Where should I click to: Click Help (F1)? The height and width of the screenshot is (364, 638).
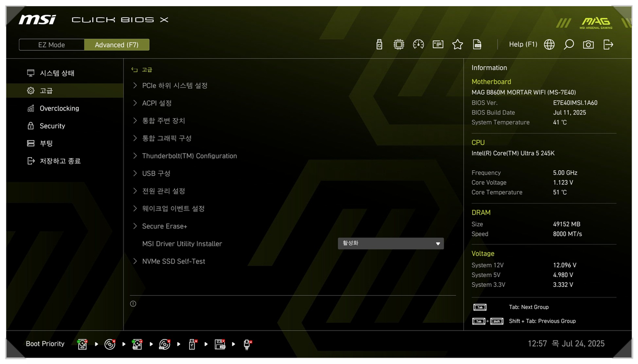point(523,45)
